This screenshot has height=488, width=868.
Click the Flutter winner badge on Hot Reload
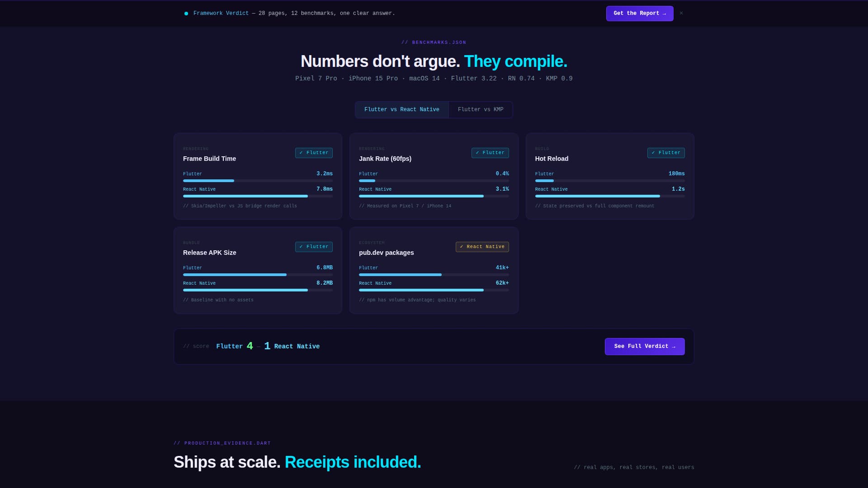point(666,153)
